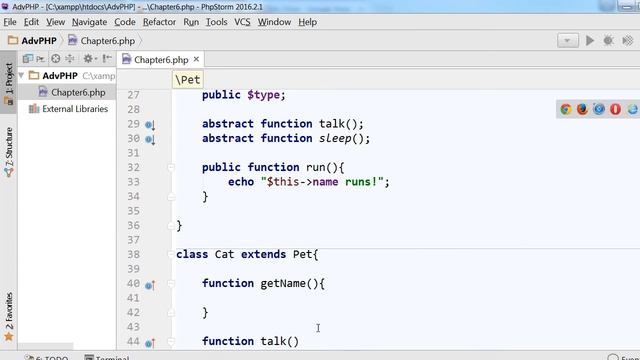Open the Code menu
640x360 pixels.
click(124, 22)
